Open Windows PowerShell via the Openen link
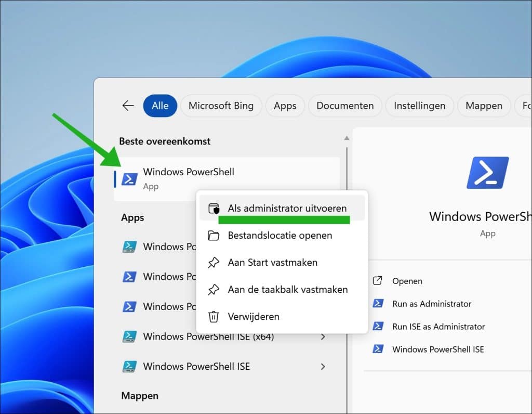The height and width of the screenshot is (414, 532). [x=407, y=280]
